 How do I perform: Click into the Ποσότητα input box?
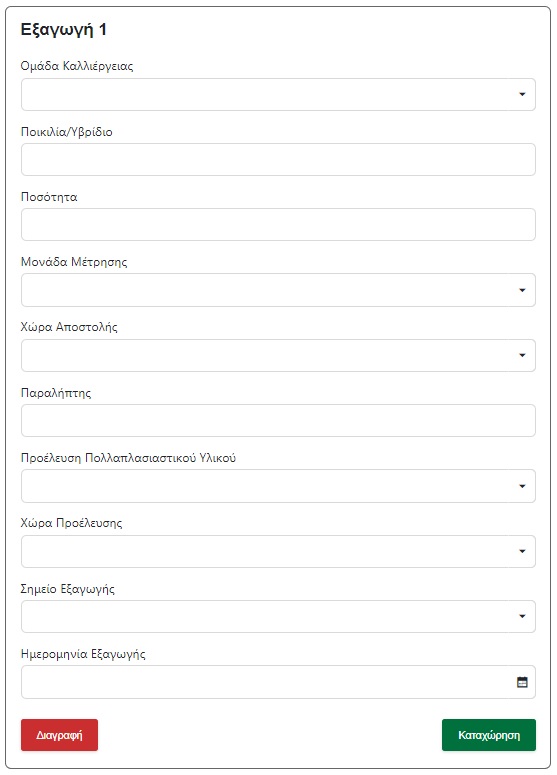[x=278, y=225]
